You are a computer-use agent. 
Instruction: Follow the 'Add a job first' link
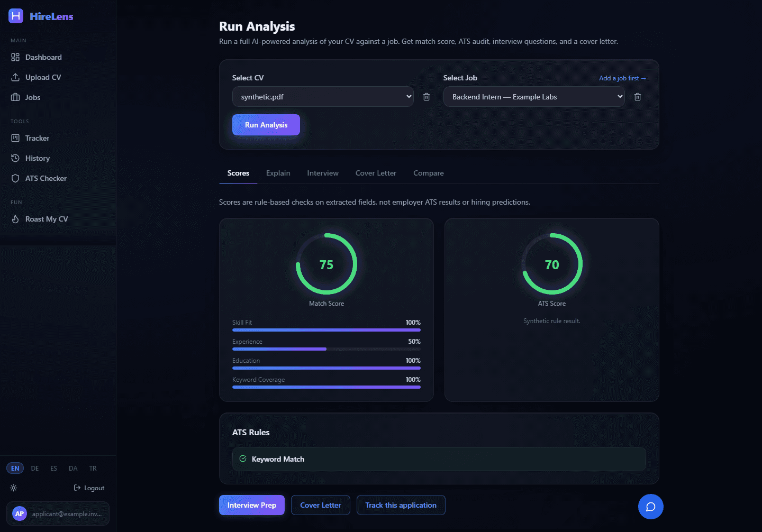tap(622, 78)
